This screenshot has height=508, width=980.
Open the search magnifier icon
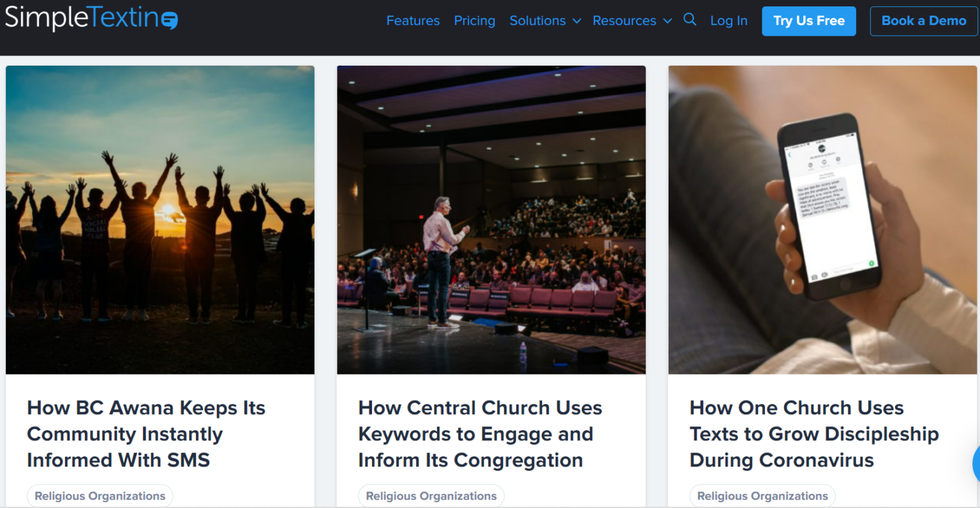[690, 20]
